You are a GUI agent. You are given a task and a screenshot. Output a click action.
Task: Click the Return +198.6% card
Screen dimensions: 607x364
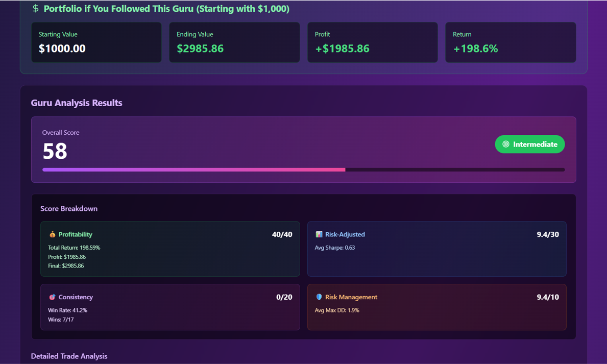511,42
